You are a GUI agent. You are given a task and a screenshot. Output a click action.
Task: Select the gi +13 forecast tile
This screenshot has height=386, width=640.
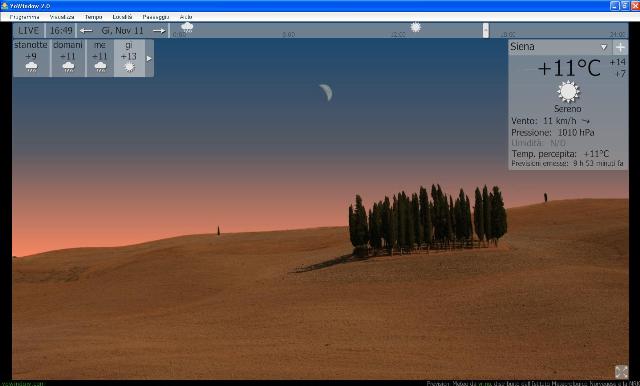coord(129,58)
